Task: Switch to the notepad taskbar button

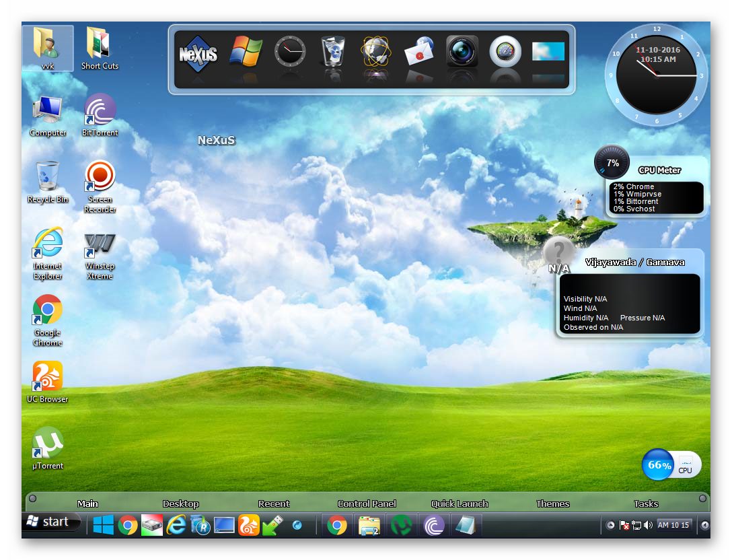Action: coord(466,525)
